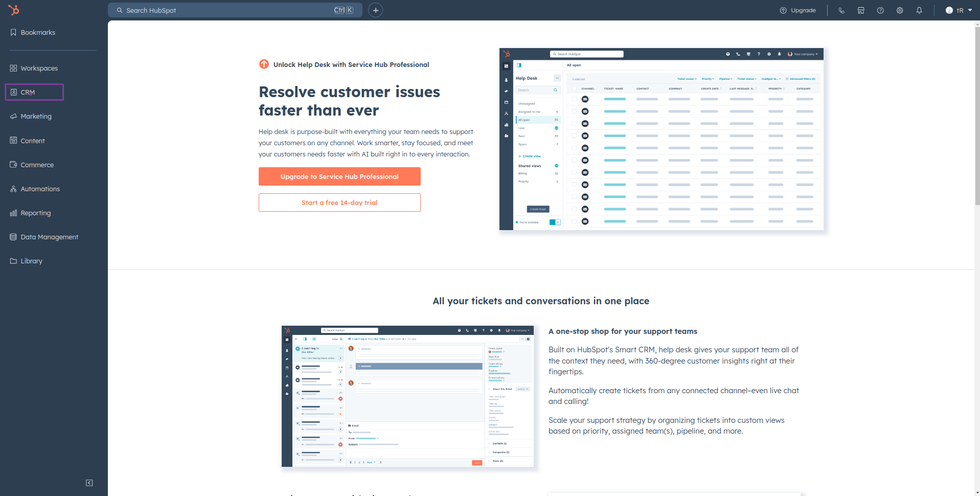Click the Help Desk preview screenshot

pyautogui.click(x=661, y=139)
